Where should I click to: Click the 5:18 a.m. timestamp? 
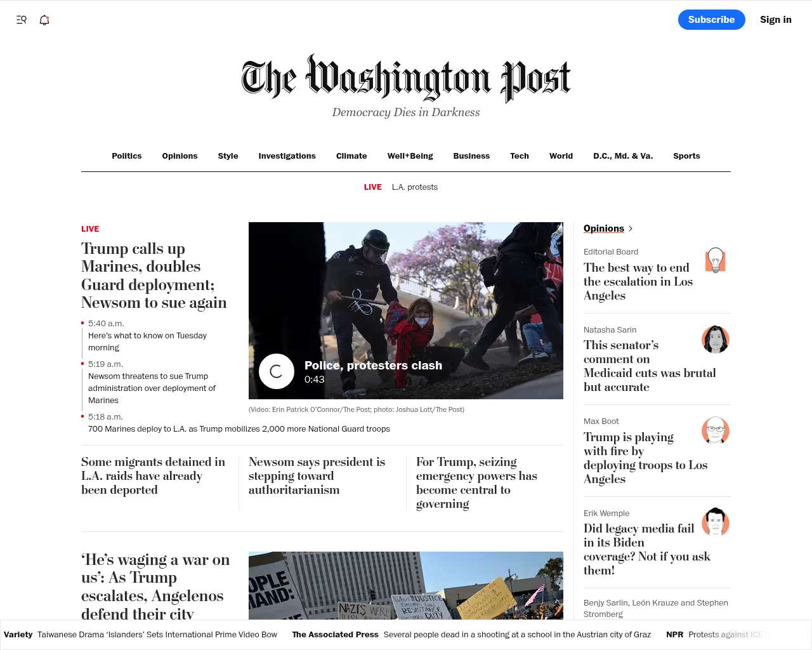point(105,417)
